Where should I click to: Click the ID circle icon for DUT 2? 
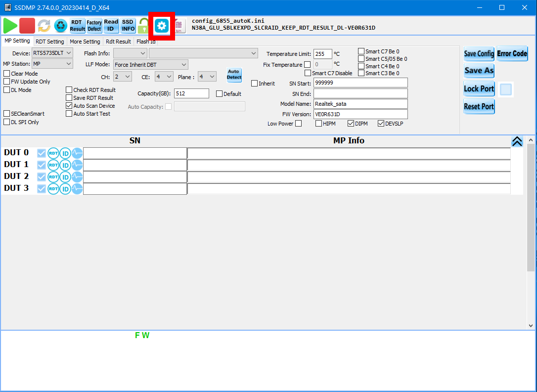(65, 177)
